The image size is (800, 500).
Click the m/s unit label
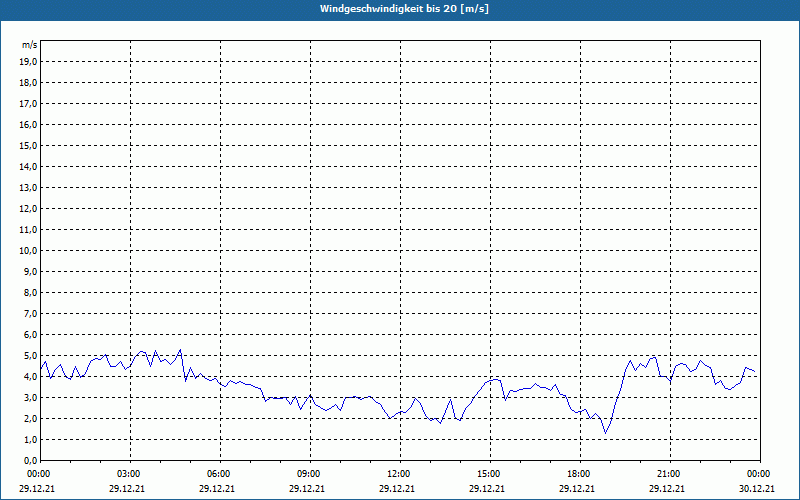(x=30, y=45)
